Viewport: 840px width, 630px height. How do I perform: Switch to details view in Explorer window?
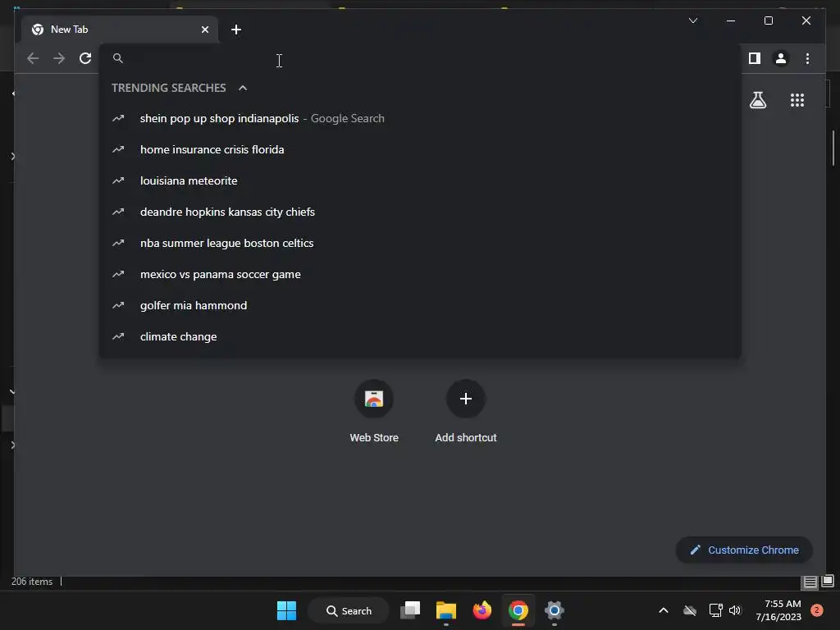click(x=810, y=582)
